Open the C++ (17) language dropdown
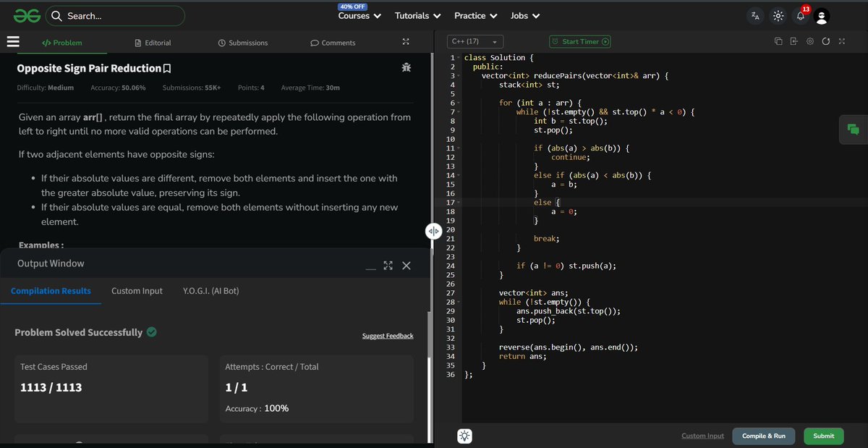The height and width of the screenshot is (448, 868). [x=475, y=42]
